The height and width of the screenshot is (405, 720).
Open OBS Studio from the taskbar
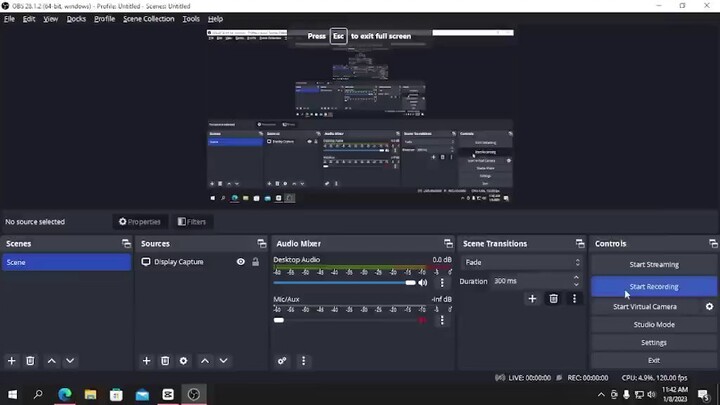pyautogui.click(x=194, y=394)
